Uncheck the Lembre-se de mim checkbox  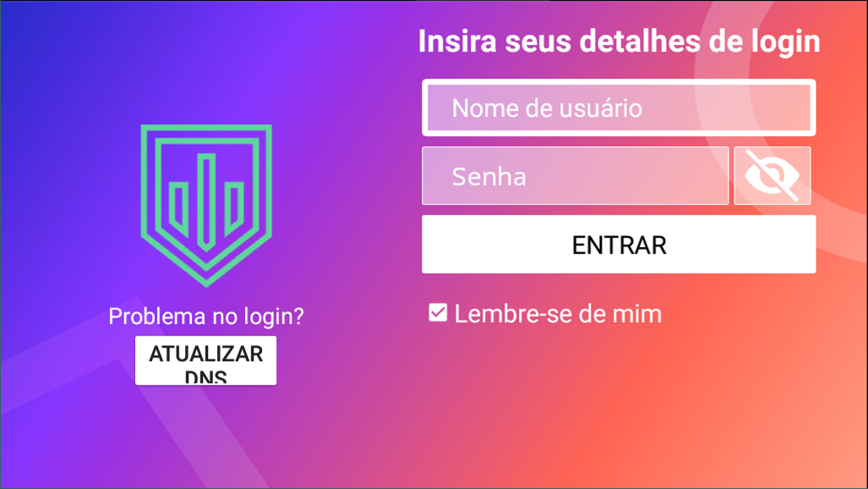coord(438,313)
